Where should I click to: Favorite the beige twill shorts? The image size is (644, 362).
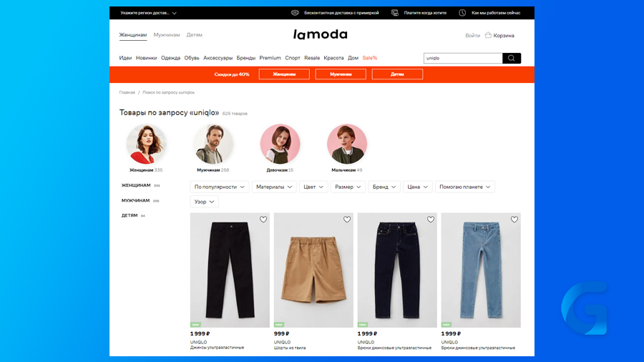point(347,220)
